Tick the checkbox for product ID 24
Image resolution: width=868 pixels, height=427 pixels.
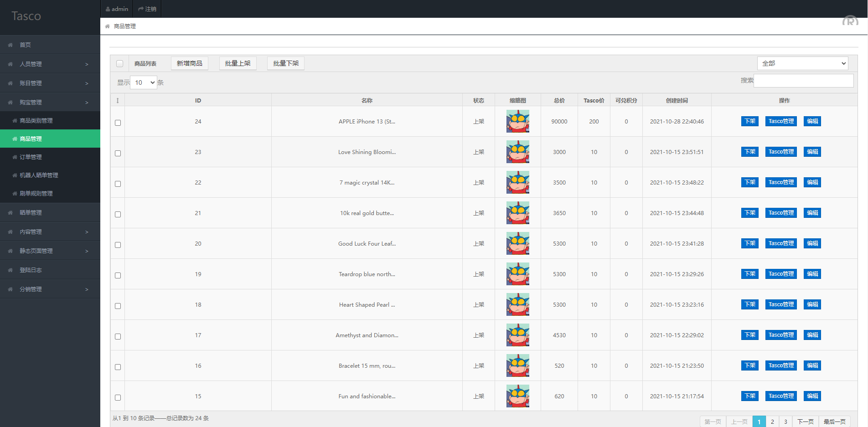118,123
